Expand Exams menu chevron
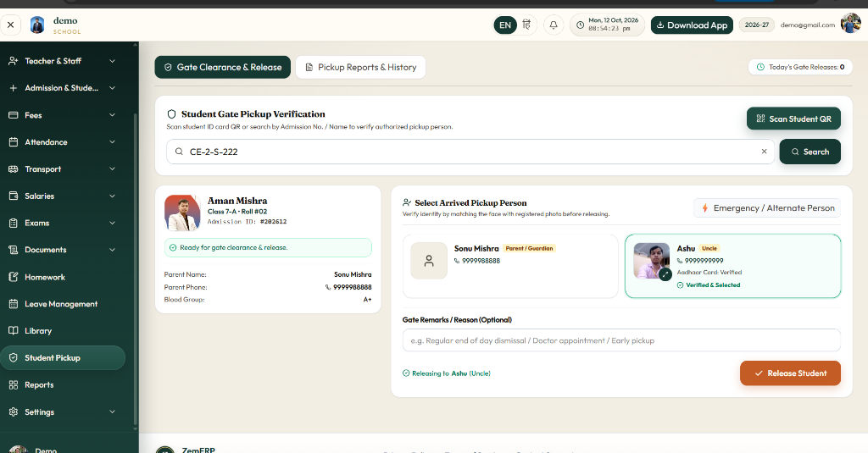The height and width of the screenshot is (453, 868). [x=113, y=223]
